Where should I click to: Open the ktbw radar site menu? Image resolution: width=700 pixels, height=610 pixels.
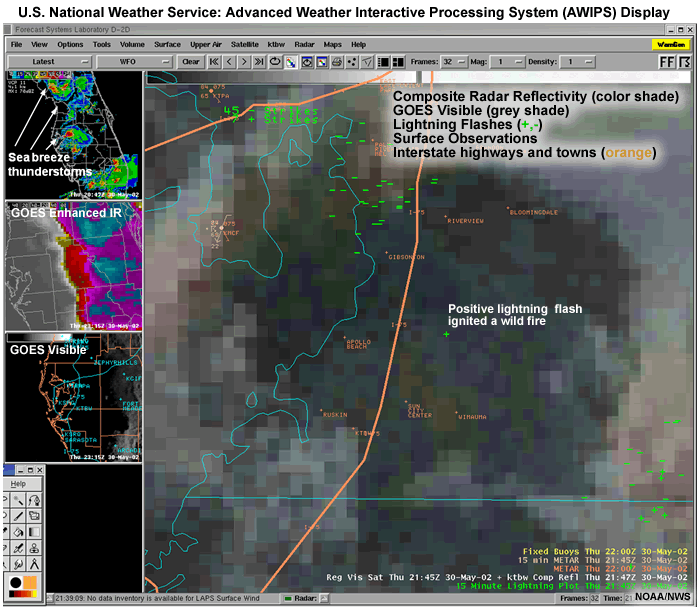pyautogui.click(x=276, y=44)
